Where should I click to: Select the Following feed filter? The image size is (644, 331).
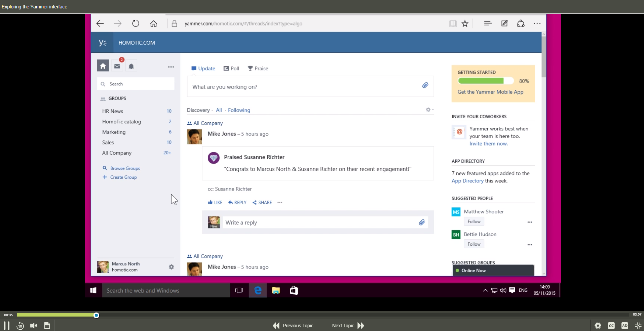pos(238,110)
